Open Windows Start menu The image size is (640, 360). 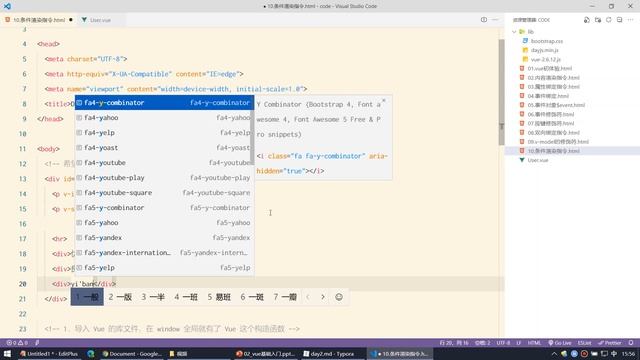coord(7,353)
